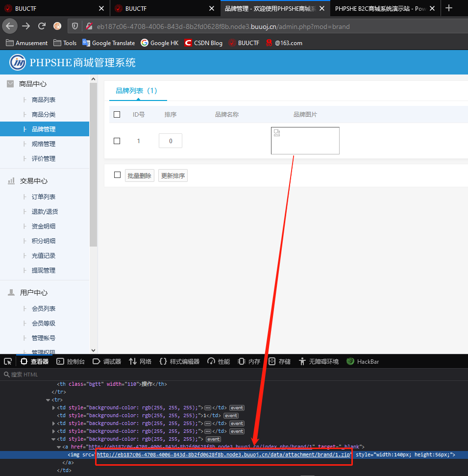Click the 排序 input showing 0
The image size is (468, 476).
click(170, 141)
